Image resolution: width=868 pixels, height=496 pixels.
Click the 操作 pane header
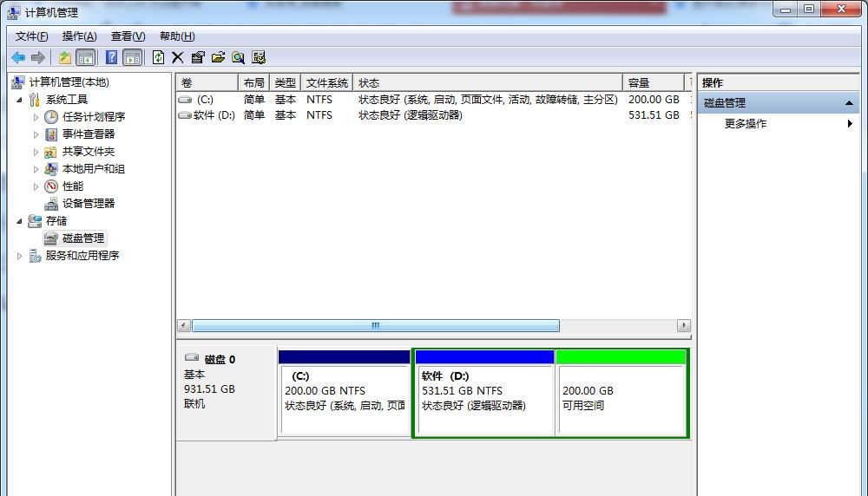[779, 83]
